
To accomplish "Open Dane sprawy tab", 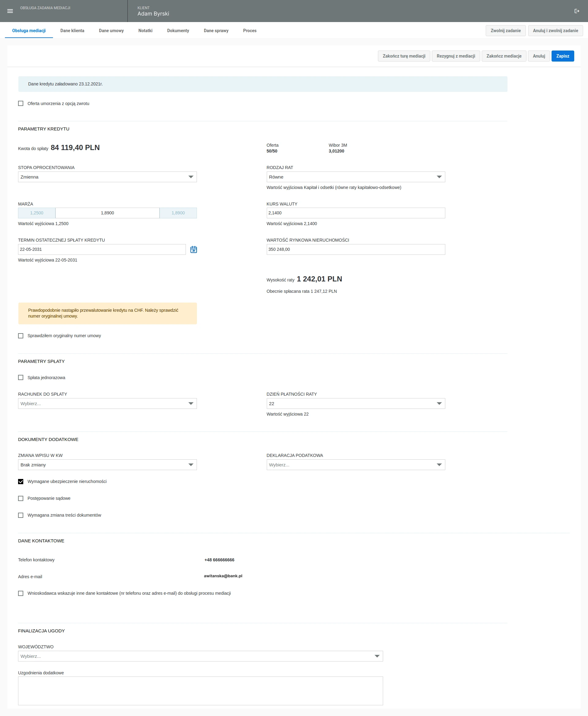I will pos(216,31).
